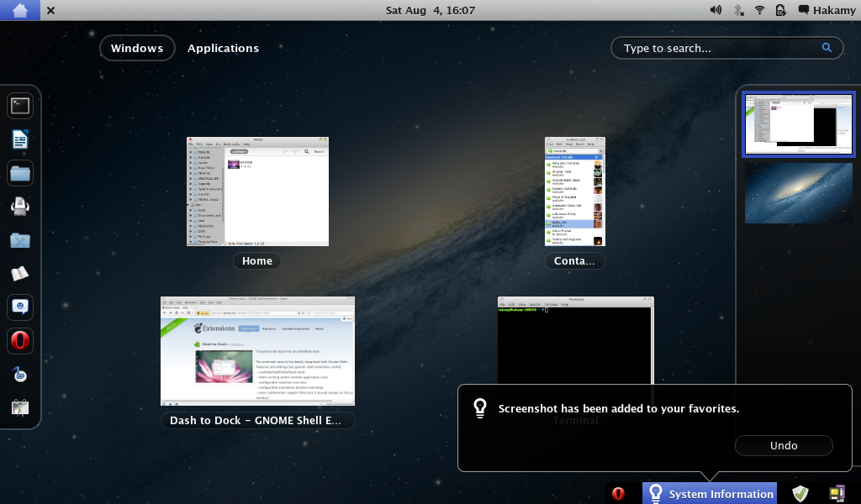The image size is (861, 504).
Task: Click the removable devices tray icon
Action: [837, 494]
